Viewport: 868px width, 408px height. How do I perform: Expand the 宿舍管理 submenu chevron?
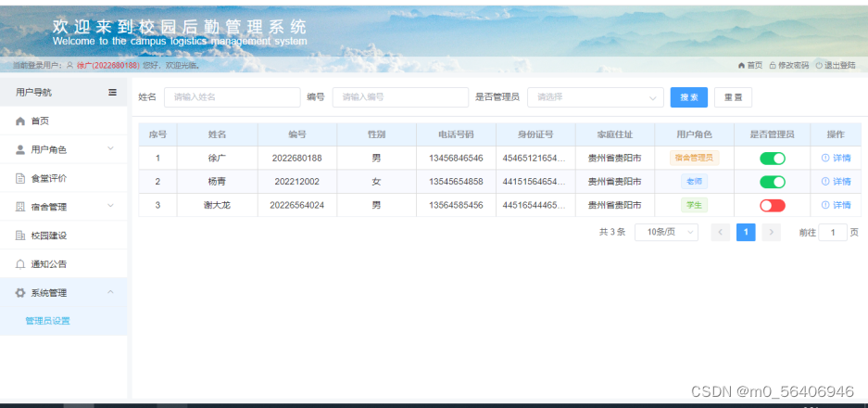pyautogui.click(x=111, y=206)
